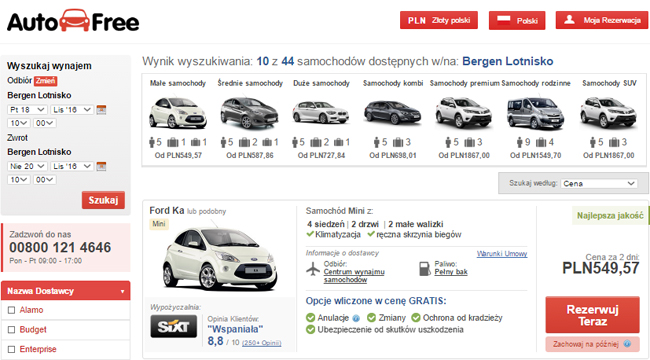Click the user icon in Moja Rezerwacja
The height and width of the screenshot is (360, 650).
pos(570,19)
